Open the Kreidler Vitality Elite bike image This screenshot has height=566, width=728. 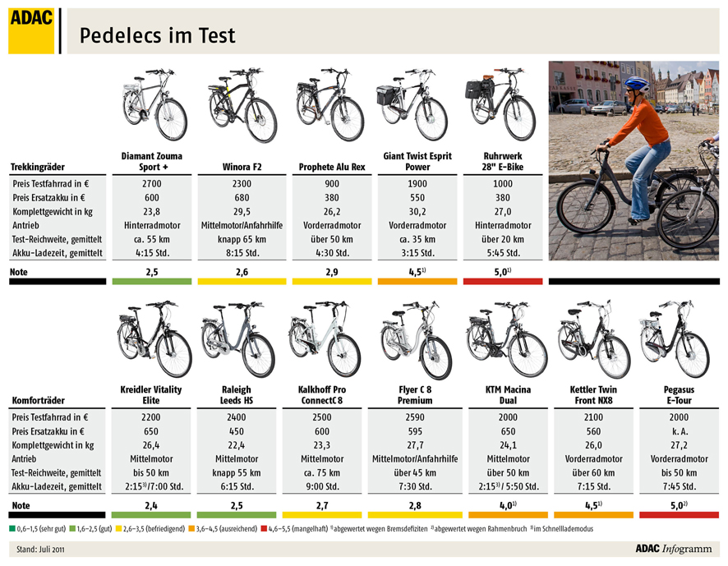pos(152,339)
